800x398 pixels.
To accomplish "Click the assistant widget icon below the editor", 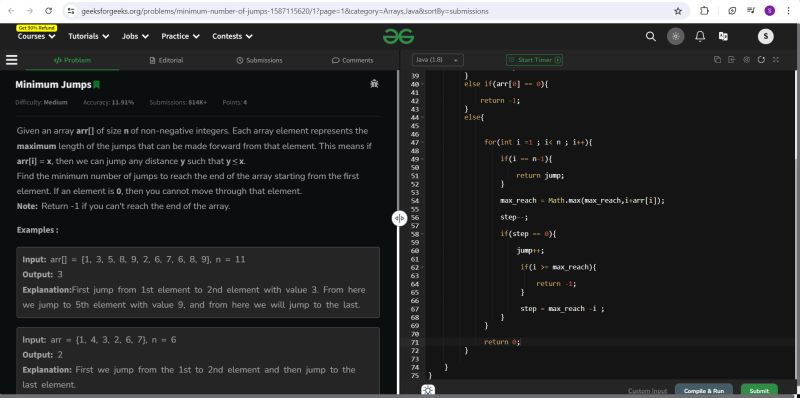I will 428,390.
